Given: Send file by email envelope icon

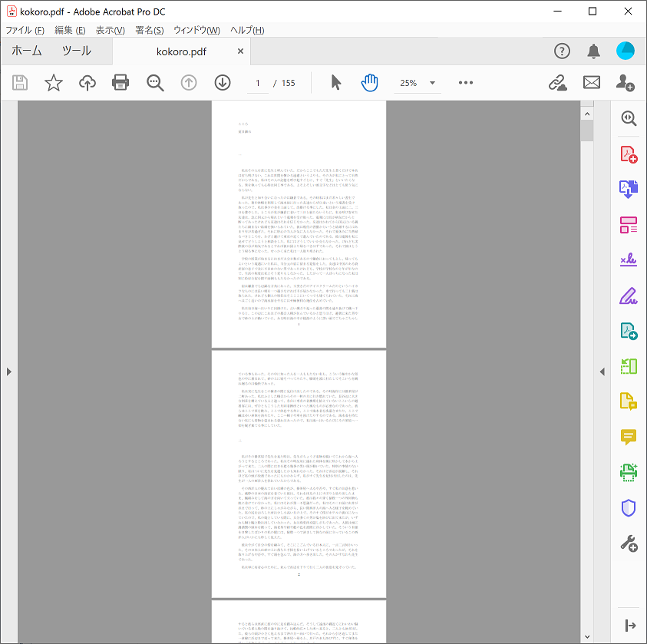Looking at the screenshot, I should 592,82.
